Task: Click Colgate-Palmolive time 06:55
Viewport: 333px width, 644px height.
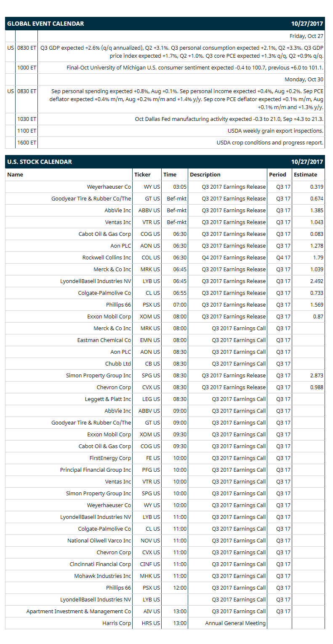Action: (x=180, y=293)
